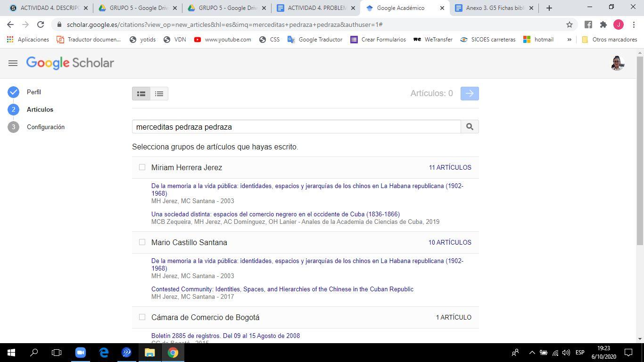Open the hotmail bookmark
Image resolution: width=644 pixels, height=362 pixels.
coord(538,40)
